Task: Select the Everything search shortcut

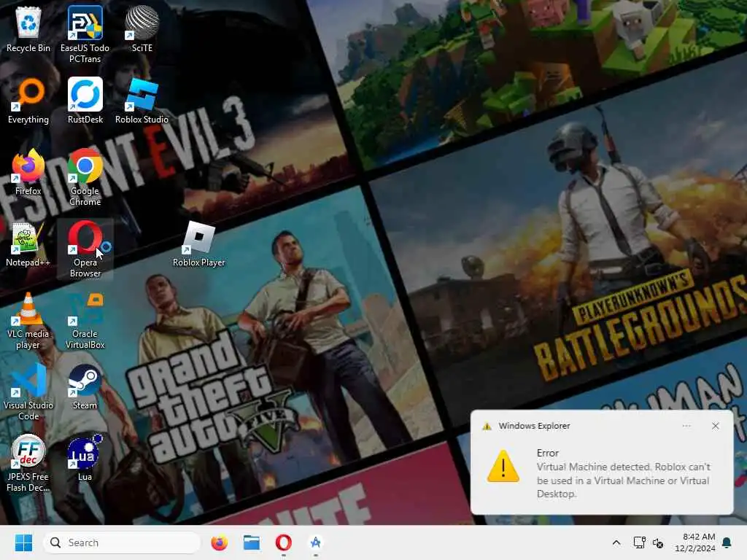Action: pyautogui.click(x=28, y=102)
